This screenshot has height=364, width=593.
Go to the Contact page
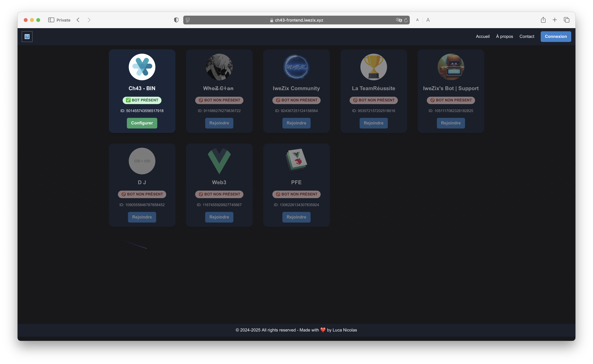[x=527, y=37]
